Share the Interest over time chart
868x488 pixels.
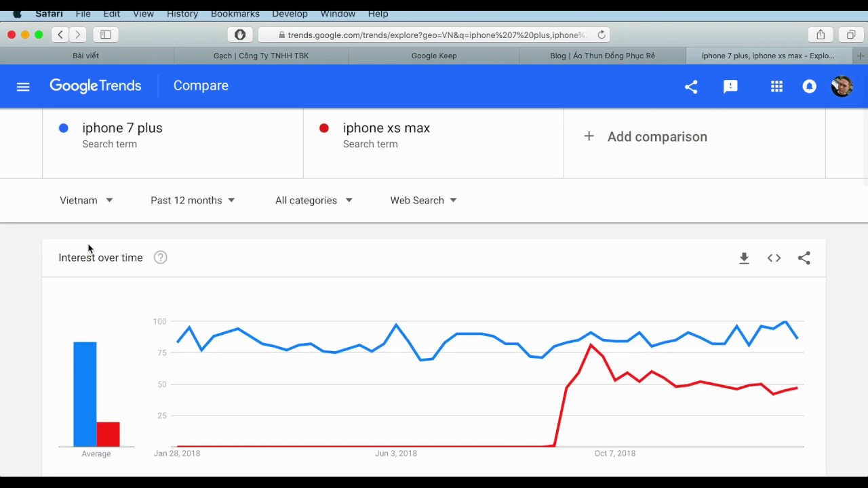804,258
